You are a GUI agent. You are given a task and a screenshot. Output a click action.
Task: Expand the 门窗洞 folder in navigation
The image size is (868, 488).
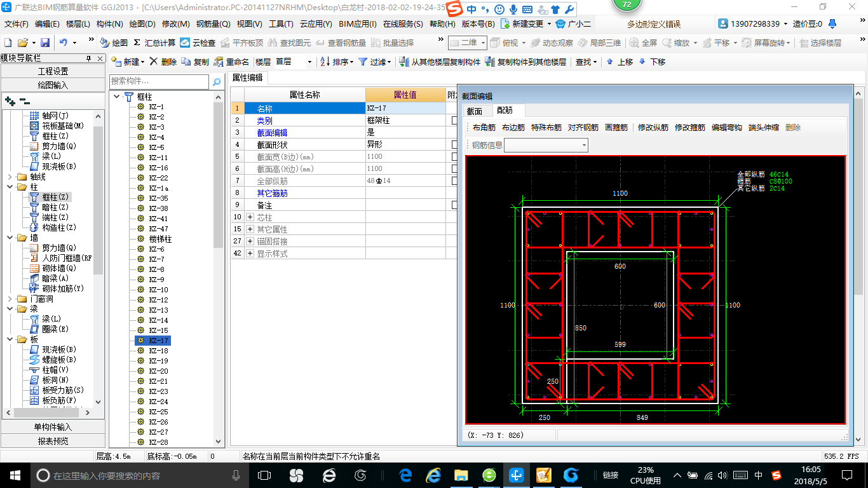[x=10, y=299]
